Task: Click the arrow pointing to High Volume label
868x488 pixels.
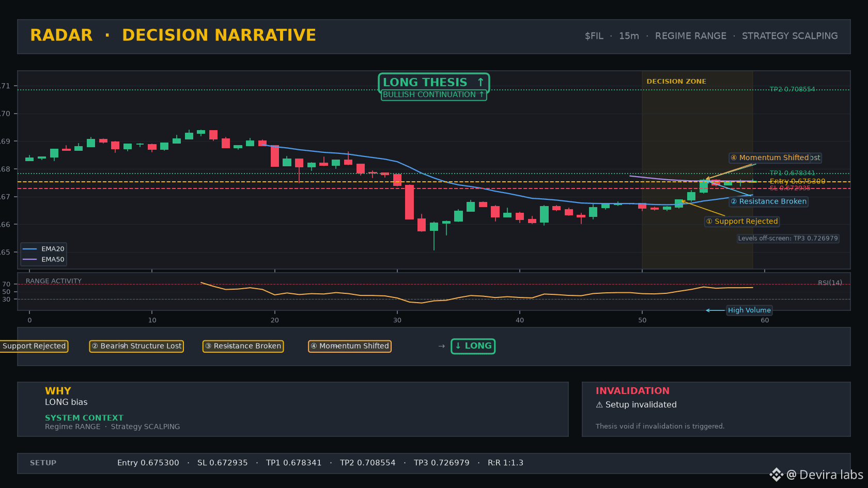Action: [x=715, y=310]
